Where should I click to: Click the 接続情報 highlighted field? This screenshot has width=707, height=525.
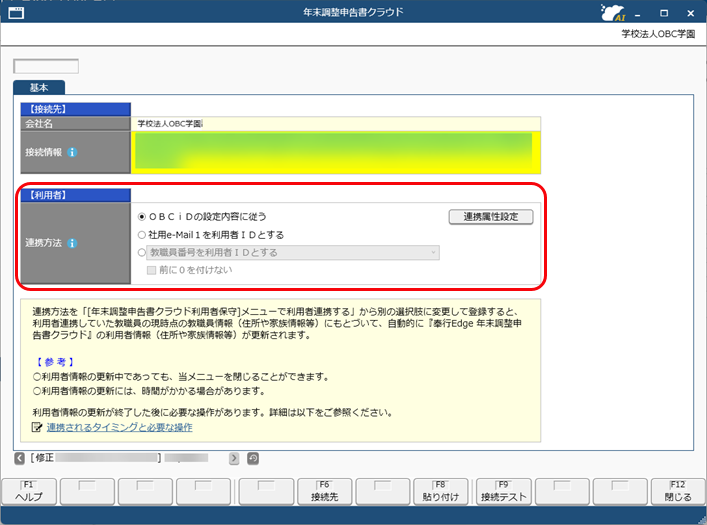(x=335, y=152)
